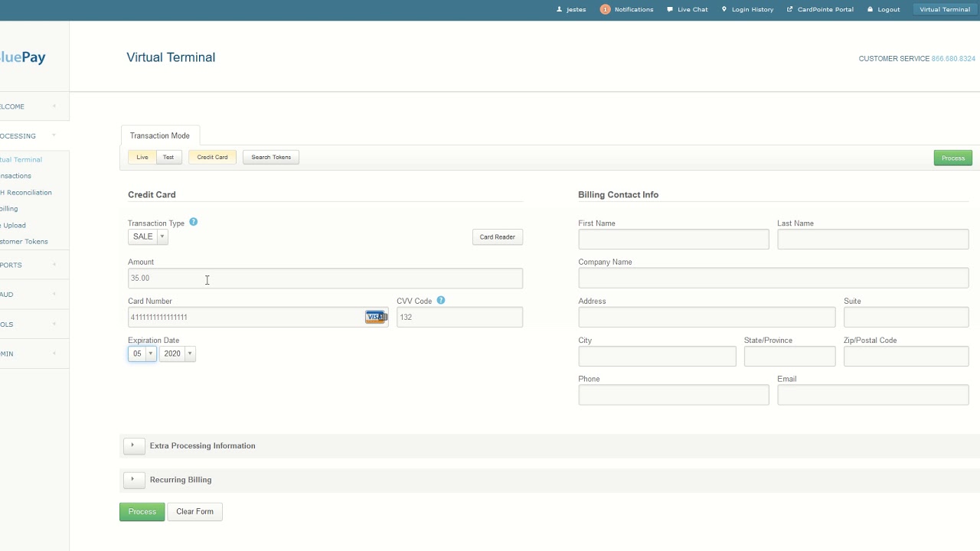This screenshot has height=551, width=980.
Task: Click the Card Reader button
Action: point(498,237)
